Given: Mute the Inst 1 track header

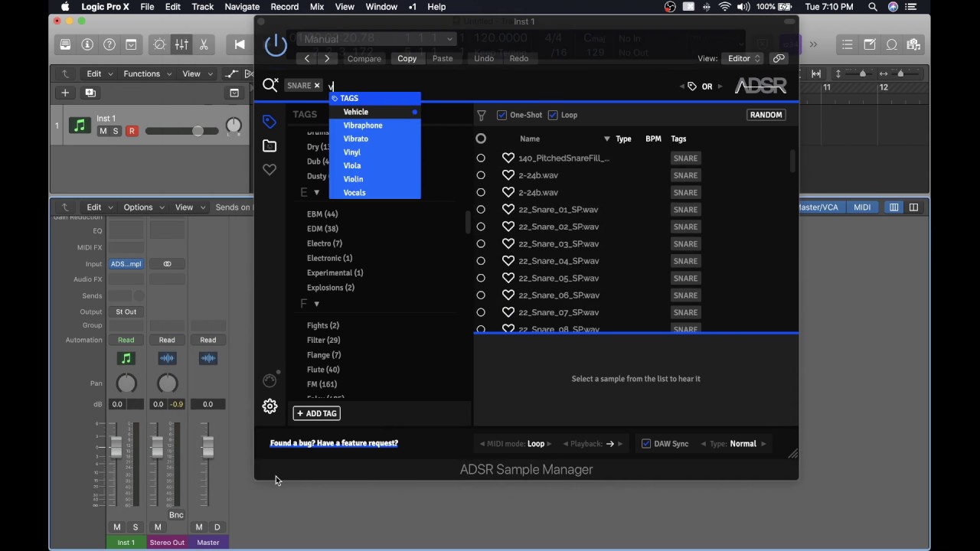Looking at the screenshot, I should (103, 131).
